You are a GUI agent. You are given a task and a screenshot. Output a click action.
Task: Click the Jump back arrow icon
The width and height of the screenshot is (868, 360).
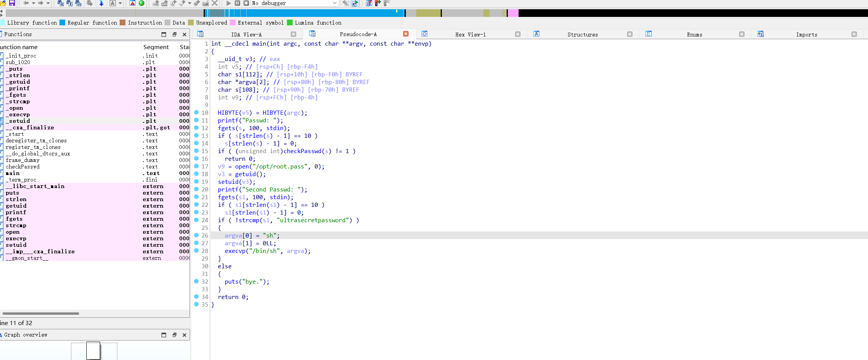point(26,3)
